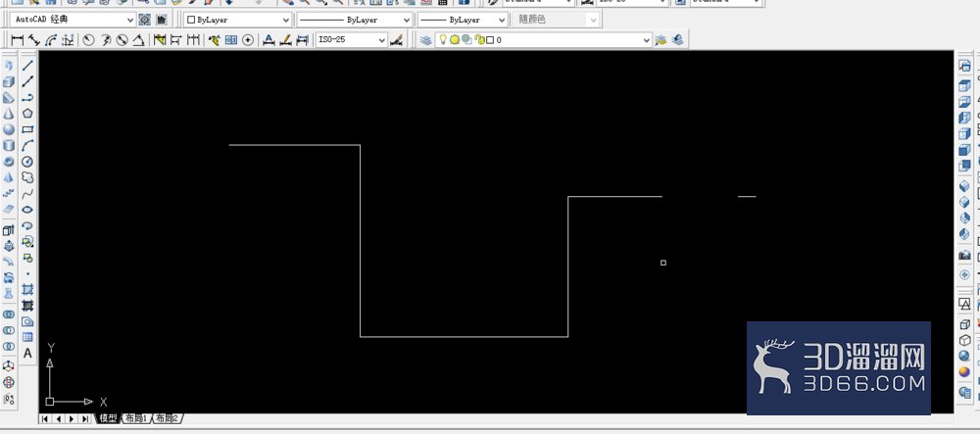
Task: Select the Sphere solid tool
Action: pyautogui.click(x=9, y=129)
